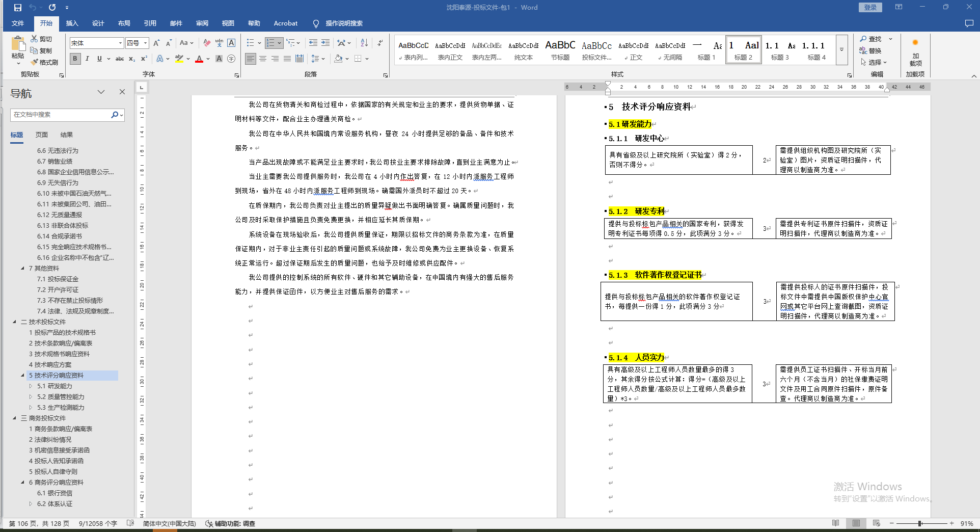Switch to the 插入 ribbon tab

click(x=72, y=23)
